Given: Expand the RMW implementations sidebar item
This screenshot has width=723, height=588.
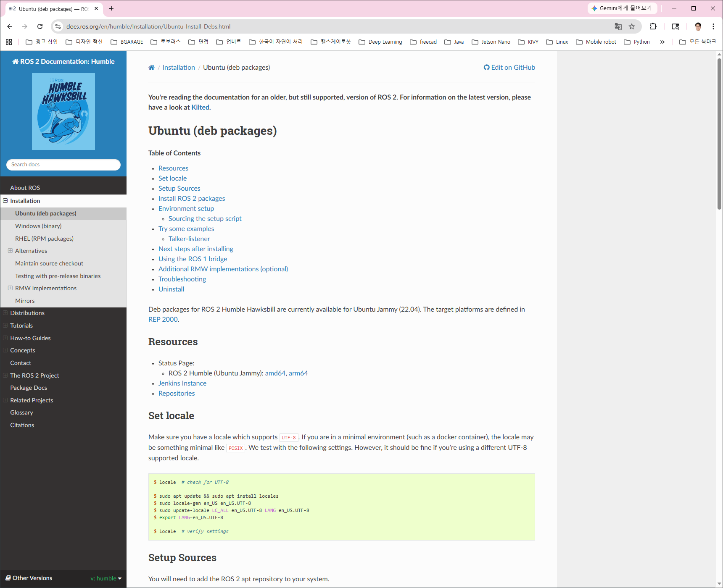Looking at the screenshot, I should coord(10,288).
